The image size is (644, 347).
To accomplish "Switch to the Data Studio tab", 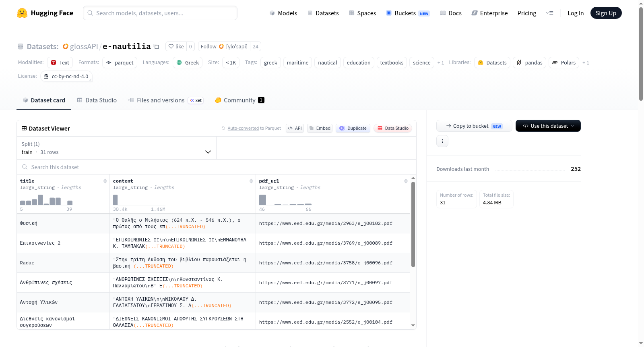I will pyautogui.click(x=97, y=100).
